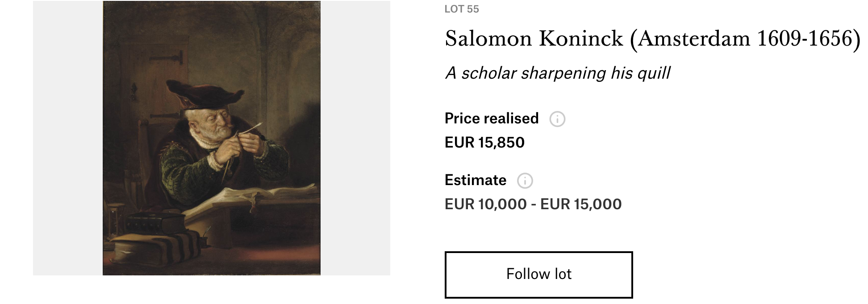Click the LOT 55 label
The image size is (868, 304).
[461, 9]
